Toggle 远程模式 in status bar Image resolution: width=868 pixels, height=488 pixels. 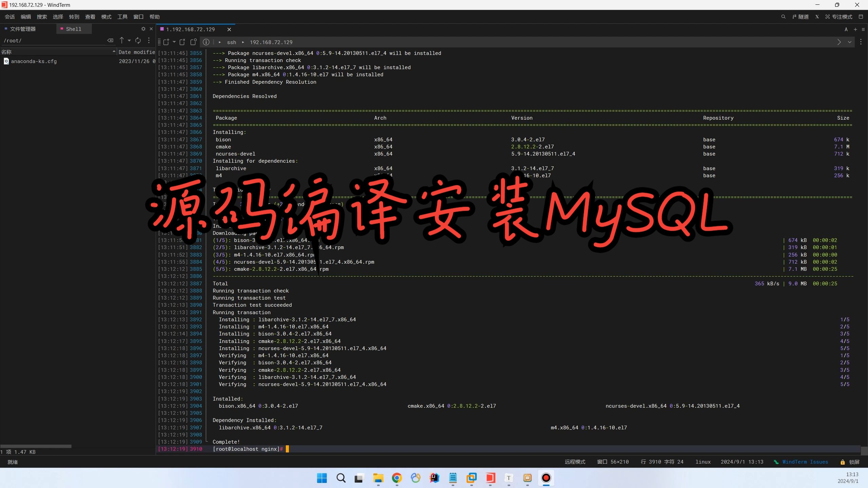575,462
